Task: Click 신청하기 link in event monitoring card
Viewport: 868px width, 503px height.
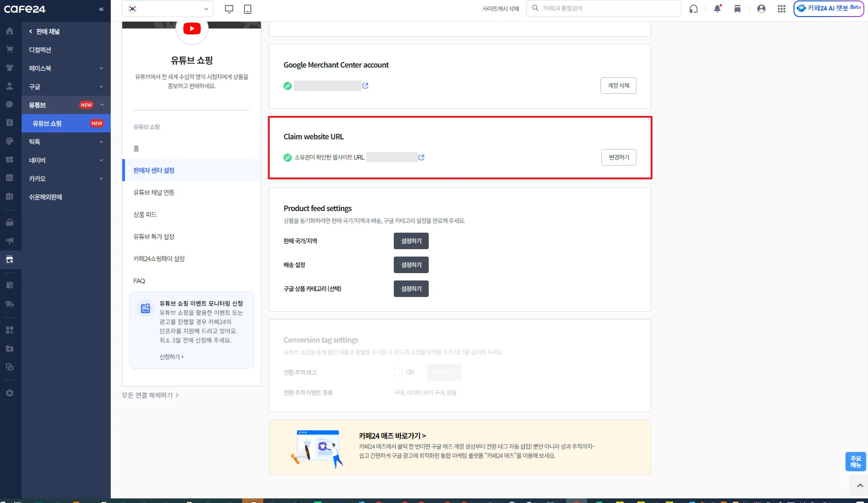Action: 171,357
